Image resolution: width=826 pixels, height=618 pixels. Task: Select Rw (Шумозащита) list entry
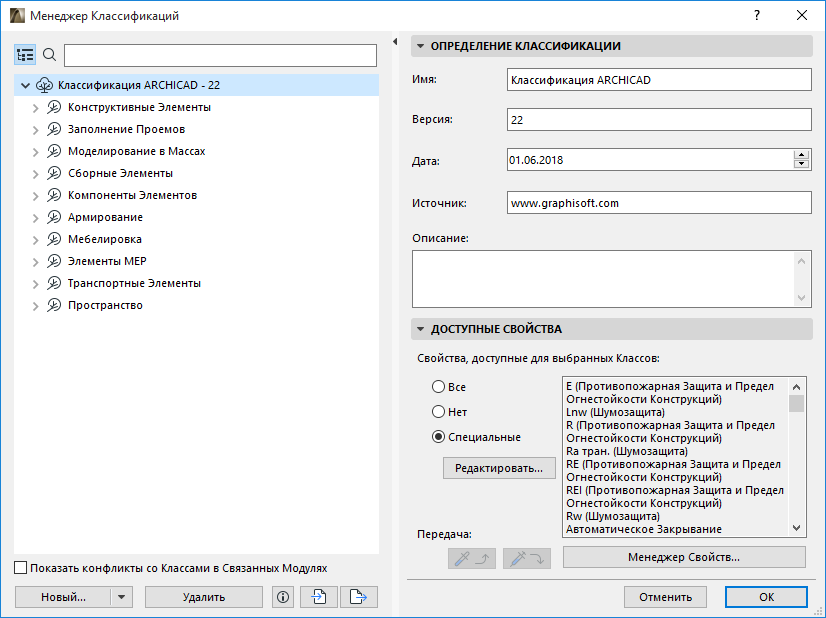(x=613, y=516)
